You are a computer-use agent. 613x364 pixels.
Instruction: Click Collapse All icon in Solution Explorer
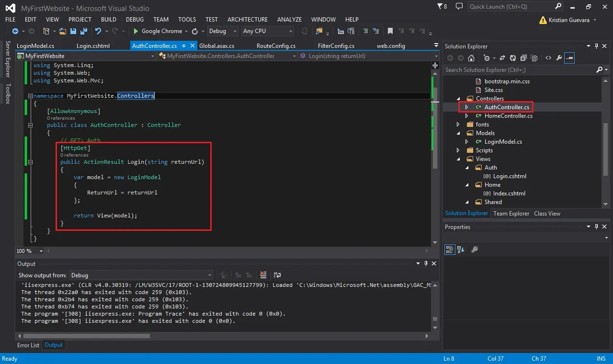[523, 58]
